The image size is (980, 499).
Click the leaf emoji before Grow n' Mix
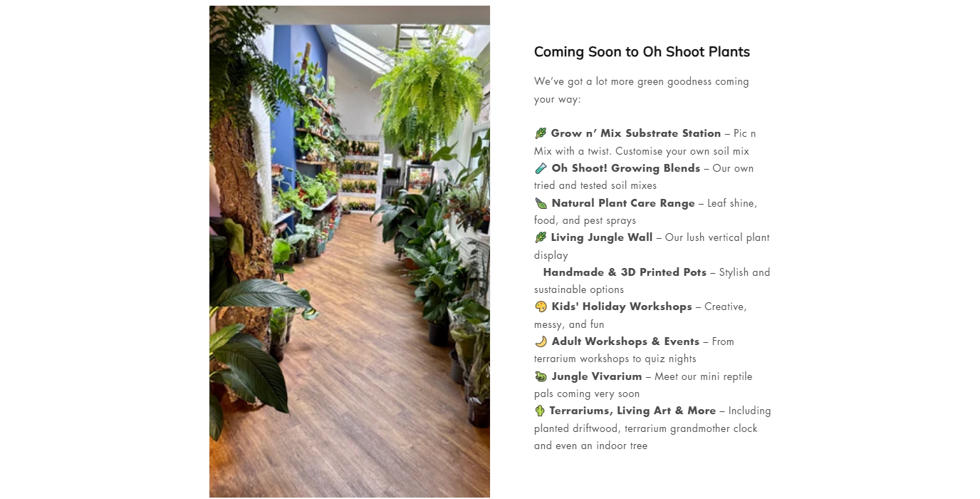tap(541, 133)
